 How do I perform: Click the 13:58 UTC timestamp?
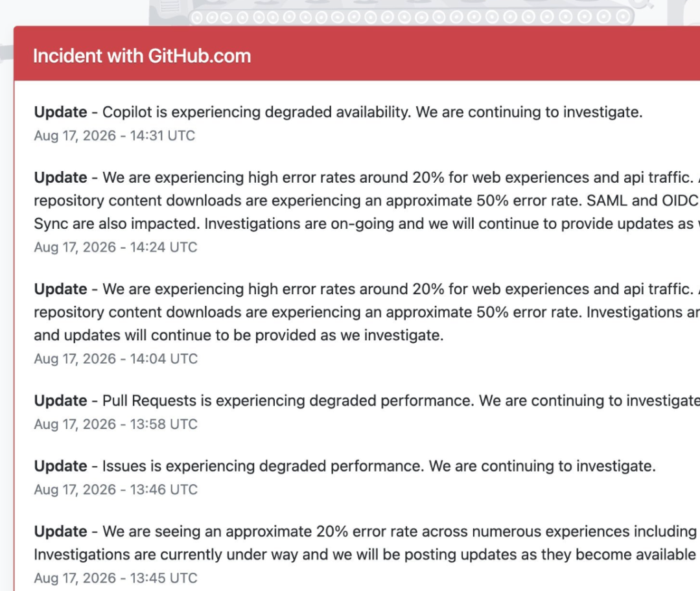point(115,424)
